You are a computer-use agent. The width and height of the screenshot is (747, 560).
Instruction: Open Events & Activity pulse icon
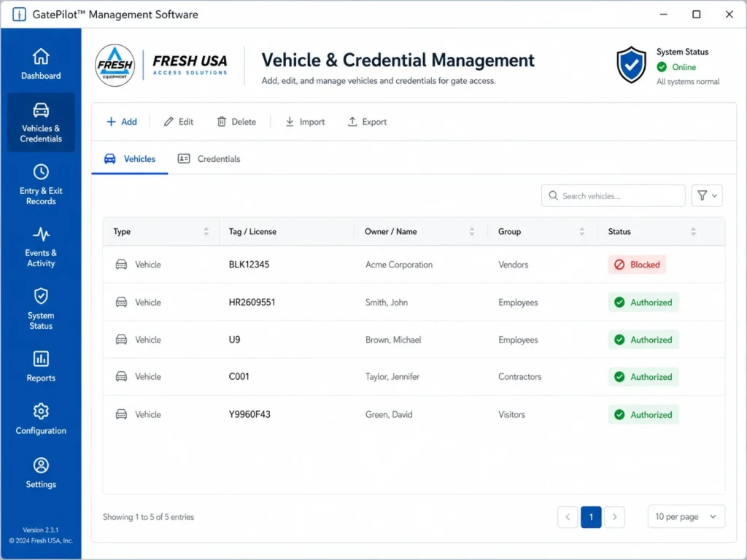click(x=41, y=234)
